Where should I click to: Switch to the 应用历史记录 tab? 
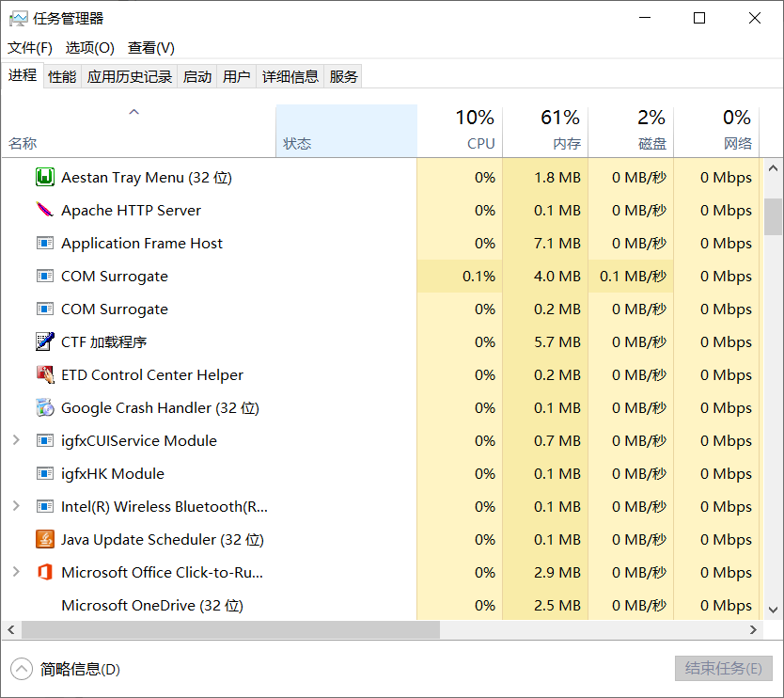tap(130, 76)
